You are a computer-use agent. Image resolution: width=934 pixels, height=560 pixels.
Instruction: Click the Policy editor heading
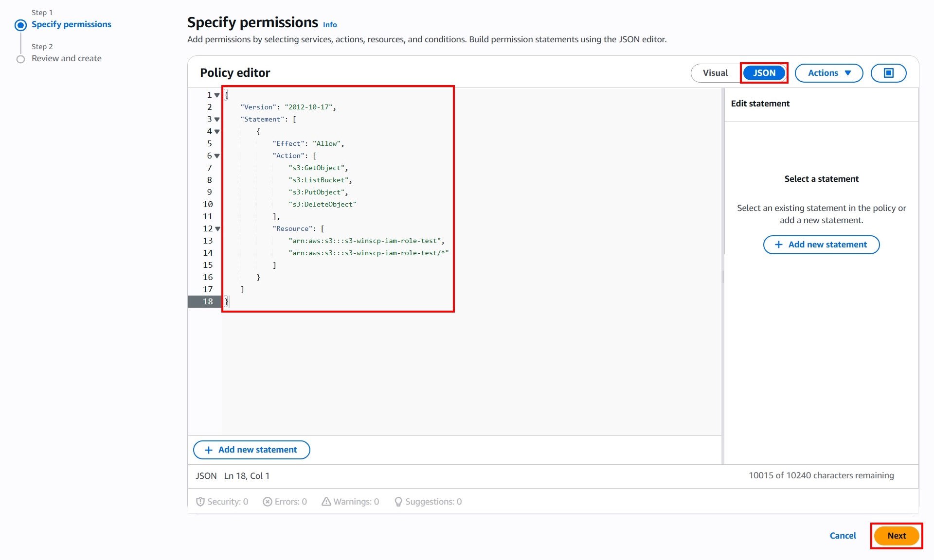[x=235, y=73]
